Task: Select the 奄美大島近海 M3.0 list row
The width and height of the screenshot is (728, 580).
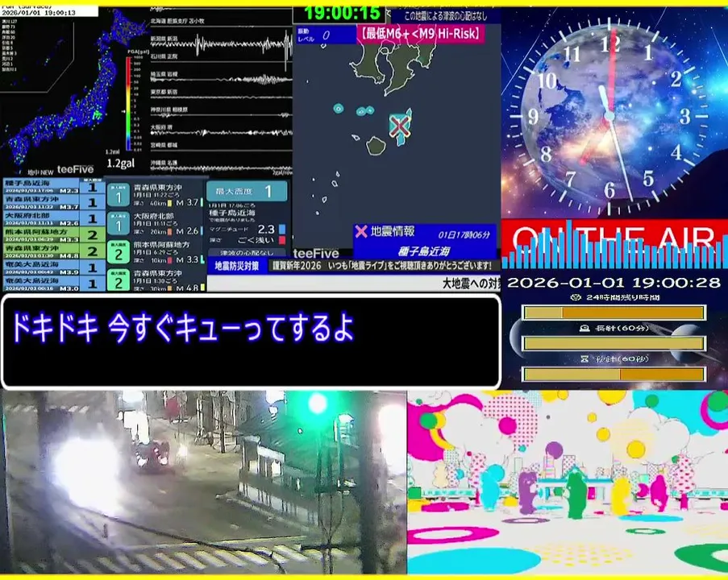Action: [x=54, y=283]
